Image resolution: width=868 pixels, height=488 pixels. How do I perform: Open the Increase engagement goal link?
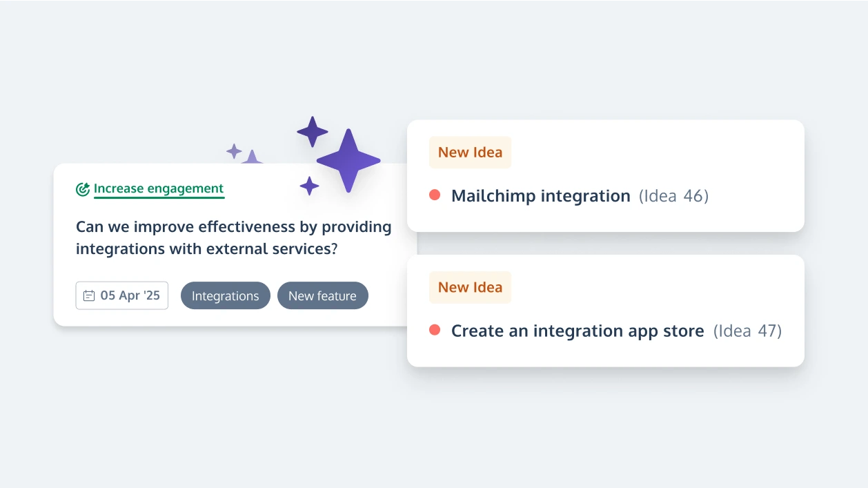pyautogui.click(x=159, y=188)
